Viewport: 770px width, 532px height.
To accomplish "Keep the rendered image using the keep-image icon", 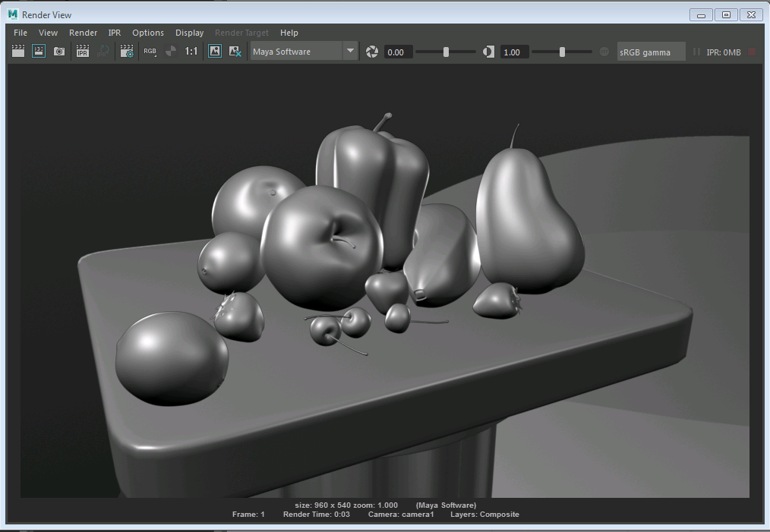I will click(x=215, y=51).
